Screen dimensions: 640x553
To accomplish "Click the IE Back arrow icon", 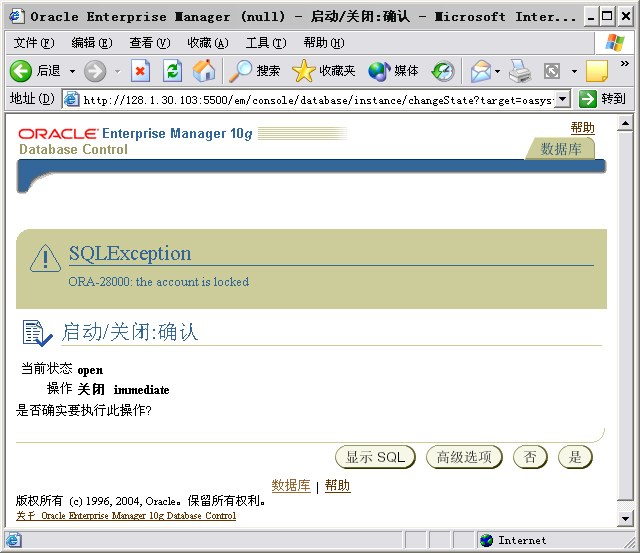I will point(20,71).
